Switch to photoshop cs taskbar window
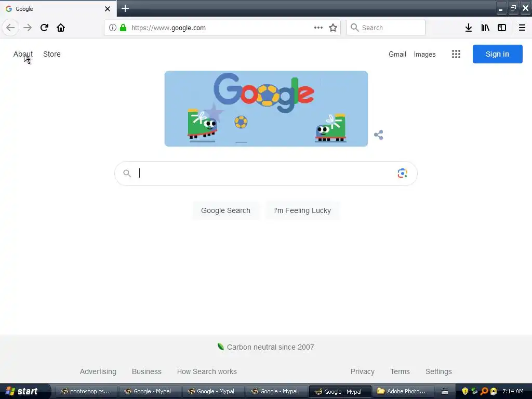The width and height of the screenshot is (532, 399). coord(86,391)
